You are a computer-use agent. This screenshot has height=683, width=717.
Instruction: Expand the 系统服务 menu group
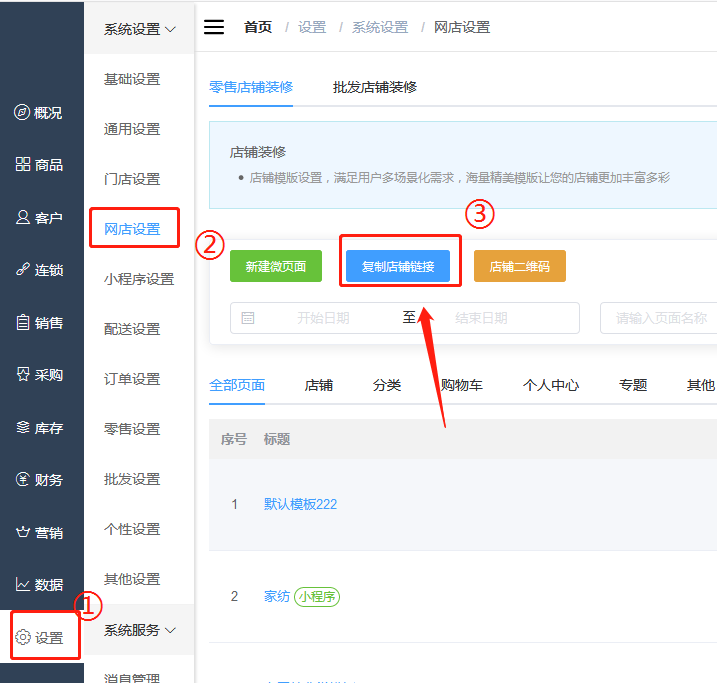coord(139,630)
